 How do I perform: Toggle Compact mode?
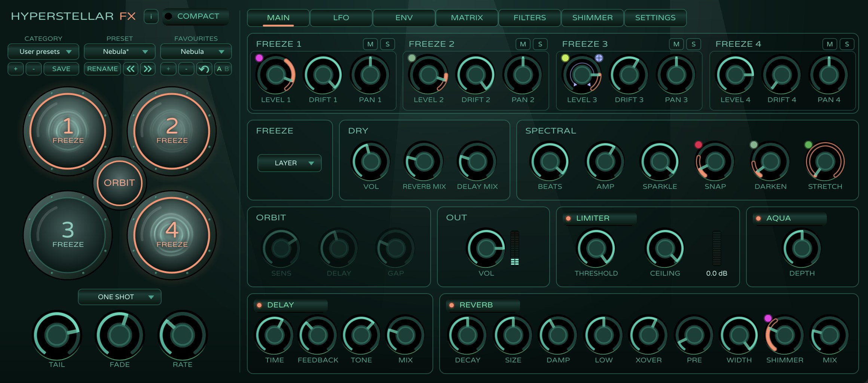click(196, 16)
